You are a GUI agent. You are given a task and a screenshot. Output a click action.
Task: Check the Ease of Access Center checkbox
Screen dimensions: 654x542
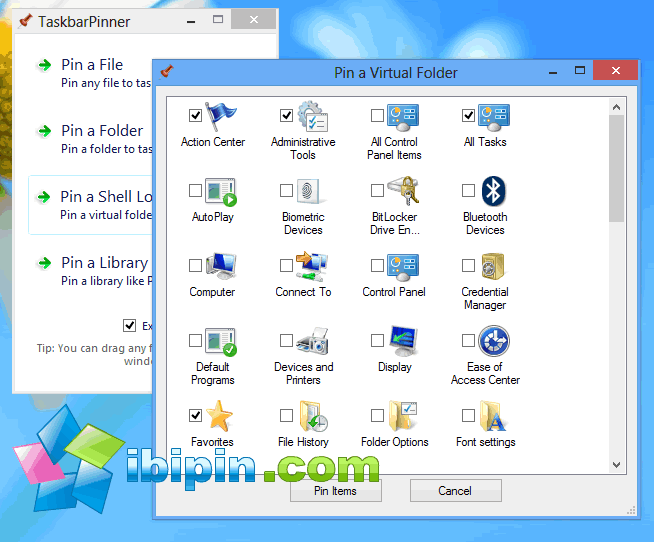click(x=468, y=340)
